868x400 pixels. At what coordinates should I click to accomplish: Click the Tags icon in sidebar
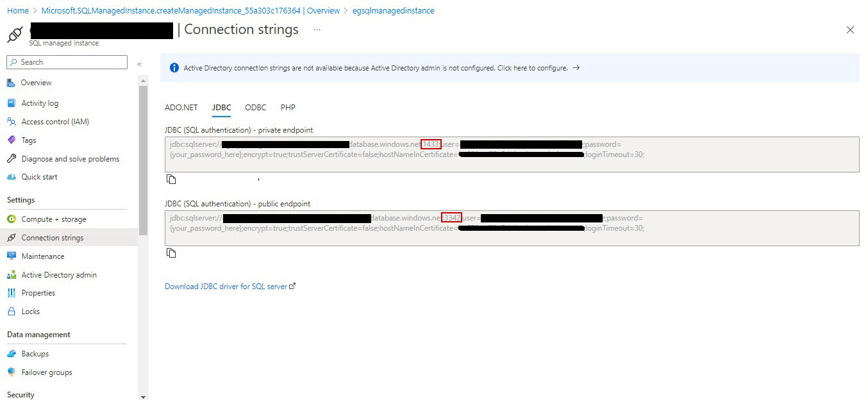point(11,140)
